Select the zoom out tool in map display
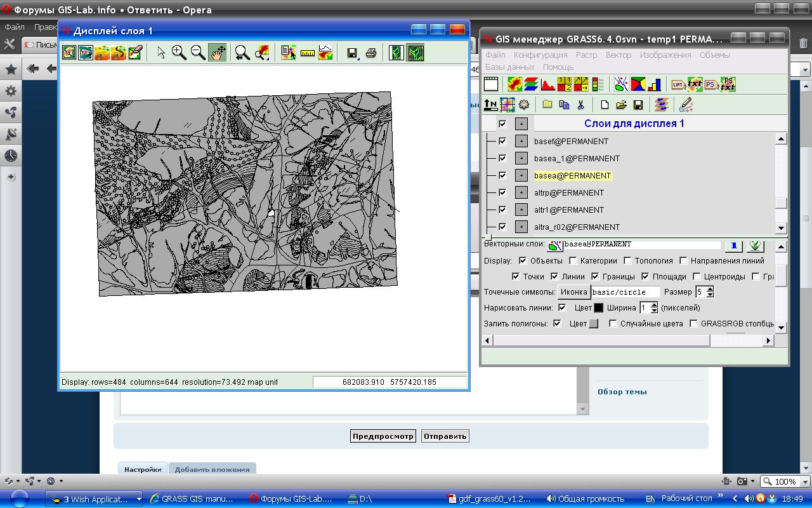Screen dimensions: 812x508 198,53
